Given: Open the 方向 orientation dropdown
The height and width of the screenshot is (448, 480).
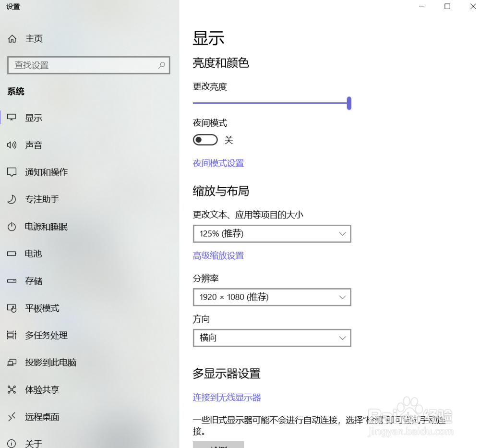Looking at the screenshot, I should pos(272,338).
